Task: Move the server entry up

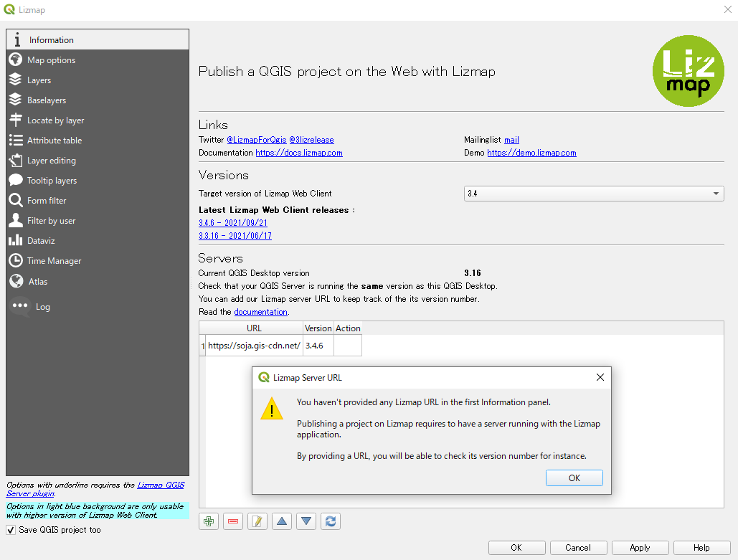Action: coord(281,521)
